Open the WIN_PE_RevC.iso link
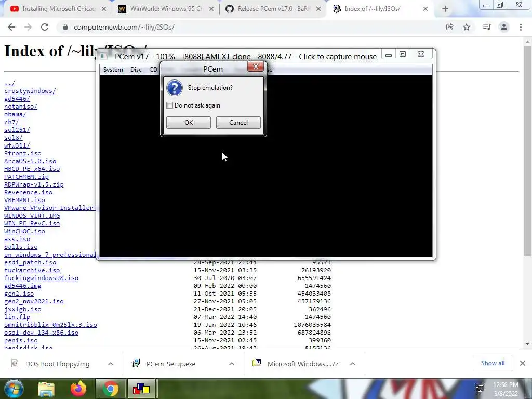 tap(32, 223)
